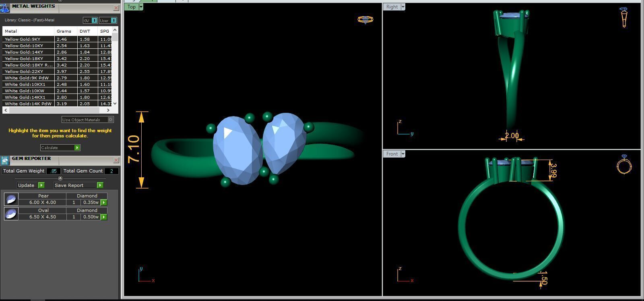Open the Front viewport dropdown arrow
Image resolution: width=644 pixels, height=301 pixels.
pyautogui.click(x=402, y=154)
